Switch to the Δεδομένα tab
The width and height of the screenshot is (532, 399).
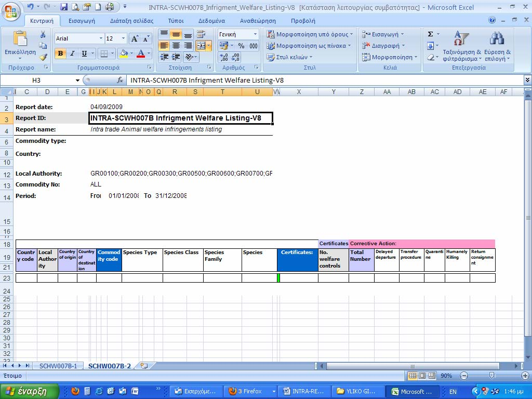point(212,21)
